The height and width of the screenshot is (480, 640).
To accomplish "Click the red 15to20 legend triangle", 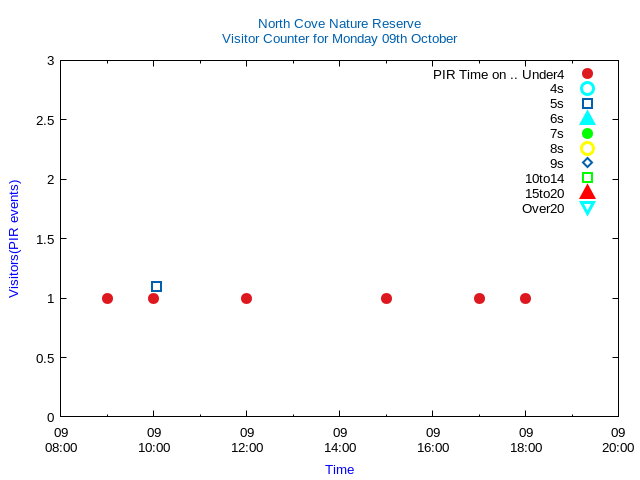I will pyautogui.click(x=588, y=193).
